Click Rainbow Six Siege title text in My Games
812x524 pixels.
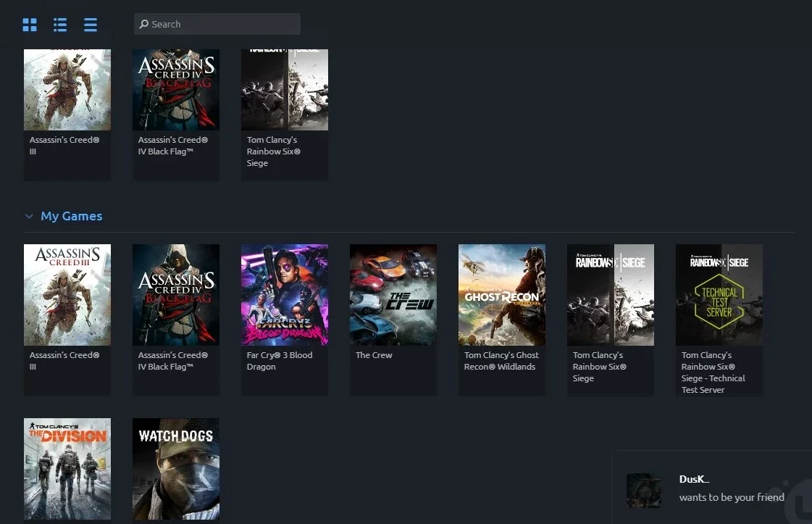[600, 367]
